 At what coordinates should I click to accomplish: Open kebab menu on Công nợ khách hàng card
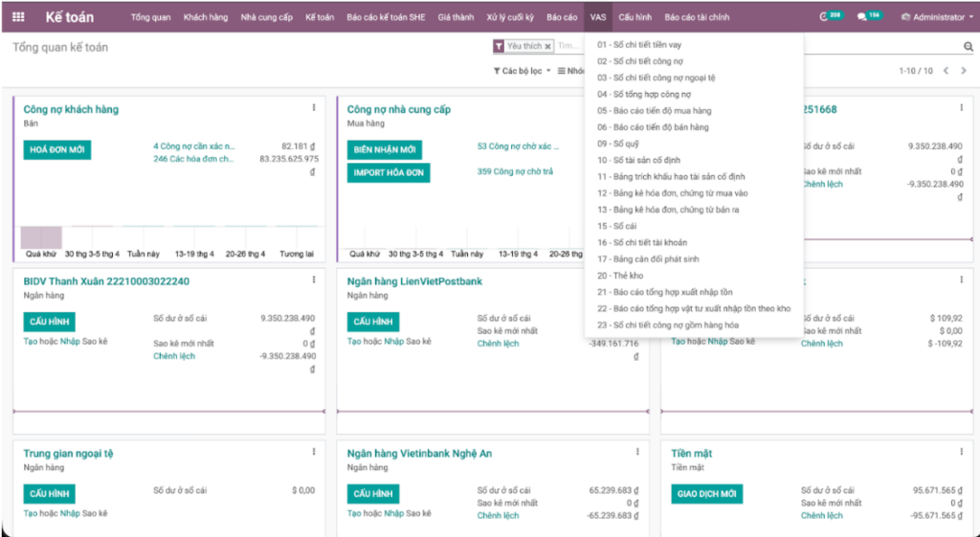pos(314,108)
